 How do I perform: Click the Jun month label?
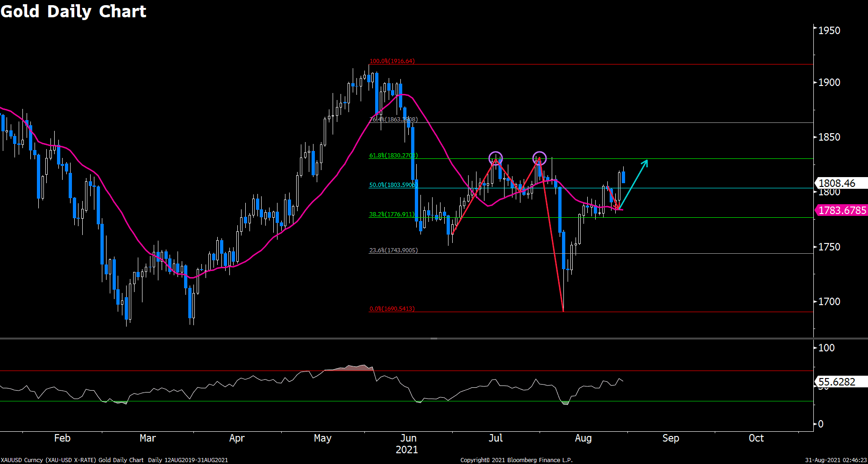pyautogui.click(x=408, y=438)
